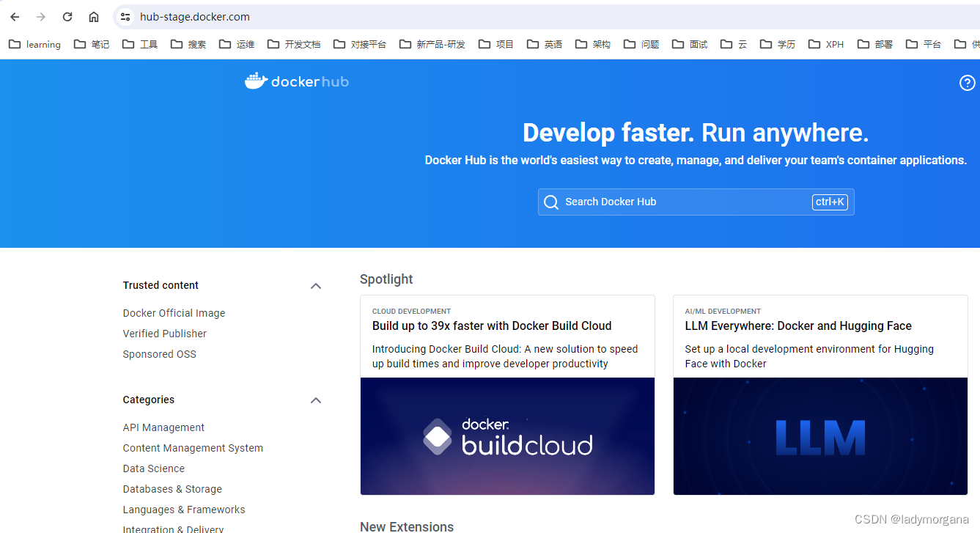Filter by Docker Official Image

click(x=174, y=313)
